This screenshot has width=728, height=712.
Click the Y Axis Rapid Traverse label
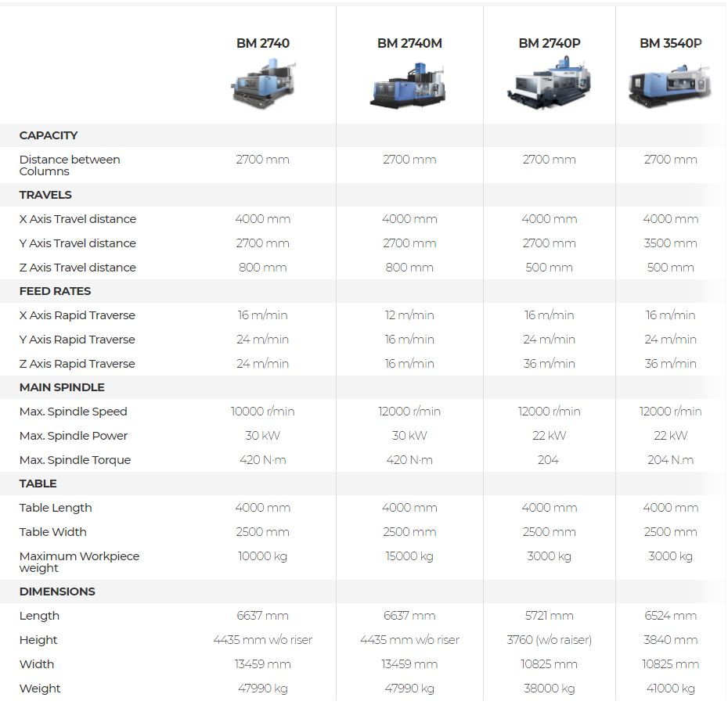[x=77, y=340]
